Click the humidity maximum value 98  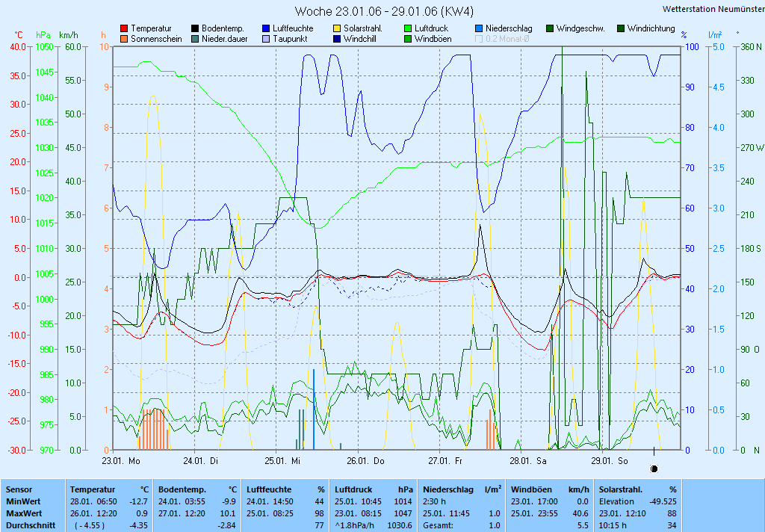coord(320,513)
